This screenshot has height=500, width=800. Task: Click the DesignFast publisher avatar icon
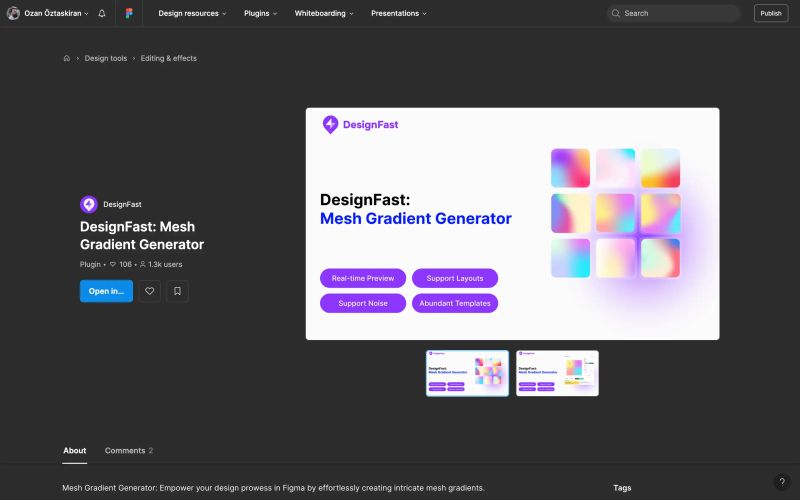pos(89,204)
